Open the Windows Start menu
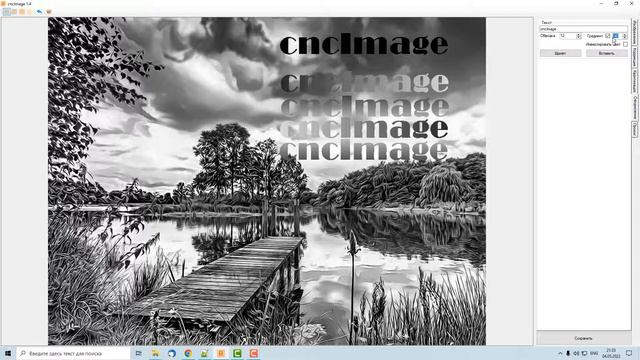Image resolution: width=640 pixels, height=360 pixels. pos(8,353)
